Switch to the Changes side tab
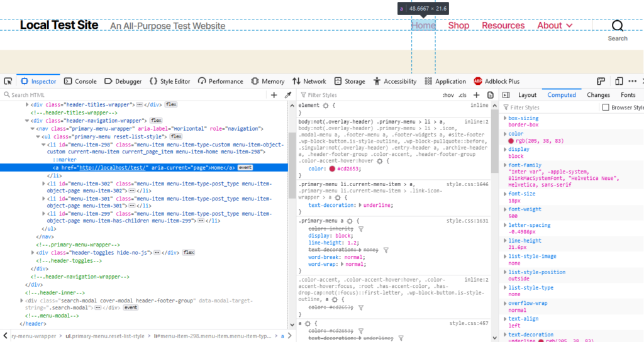Screen dimensions: 644x342 [x=598, y=95]
